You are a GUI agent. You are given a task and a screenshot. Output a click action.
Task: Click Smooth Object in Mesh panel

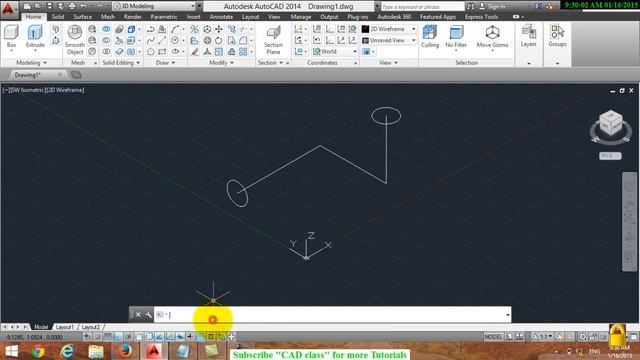click(75, 40)
